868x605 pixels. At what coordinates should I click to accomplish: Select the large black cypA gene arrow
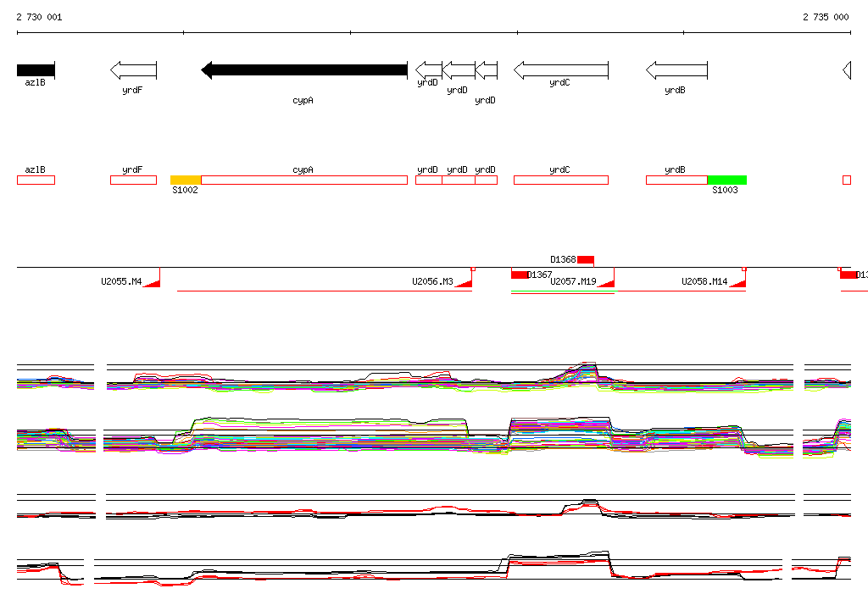pos(304,70)
